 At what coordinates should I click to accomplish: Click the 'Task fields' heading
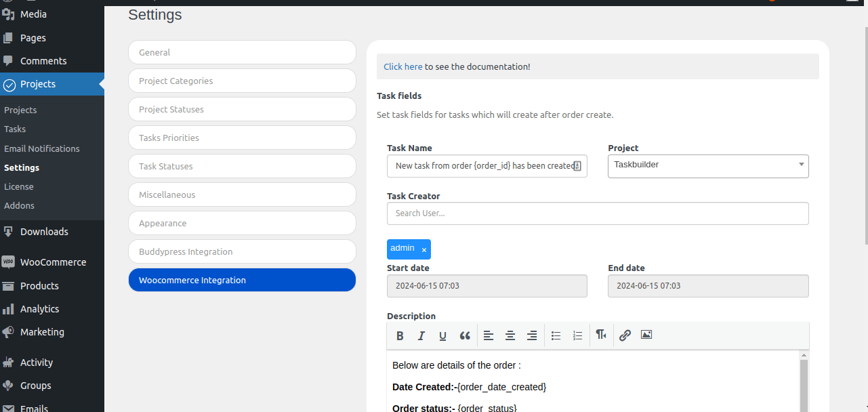[x=399, y=96]
